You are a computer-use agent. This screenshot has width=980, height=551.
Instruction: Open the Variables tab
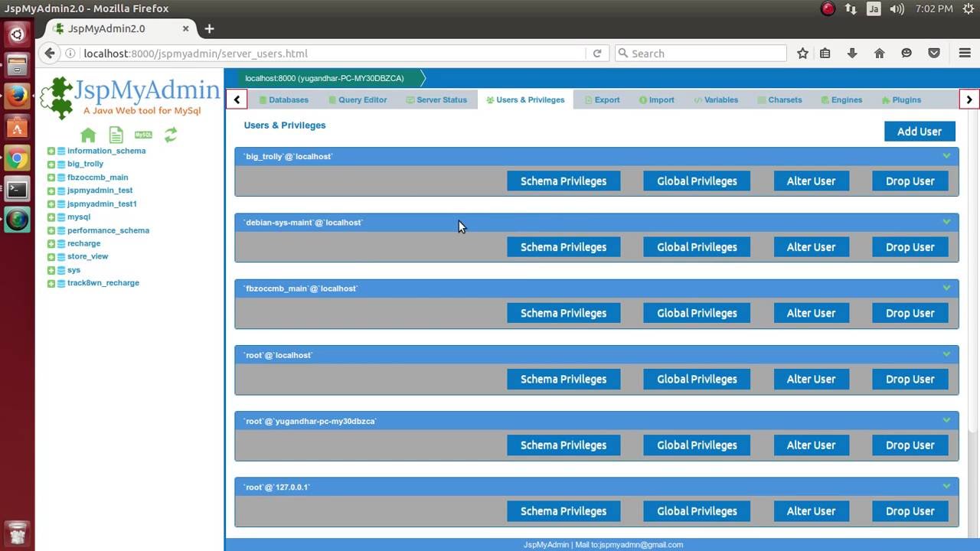click(716, 99)
